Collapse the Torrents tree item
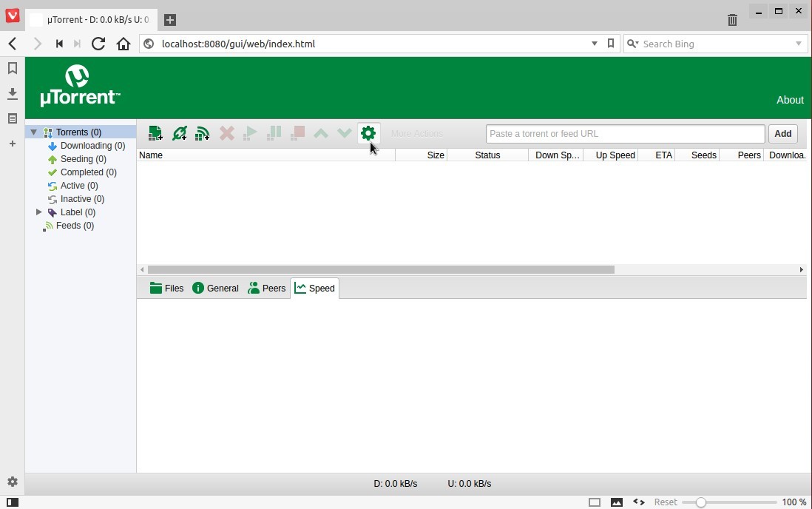The height and width of the screenshot is (509, 812). 34,132
